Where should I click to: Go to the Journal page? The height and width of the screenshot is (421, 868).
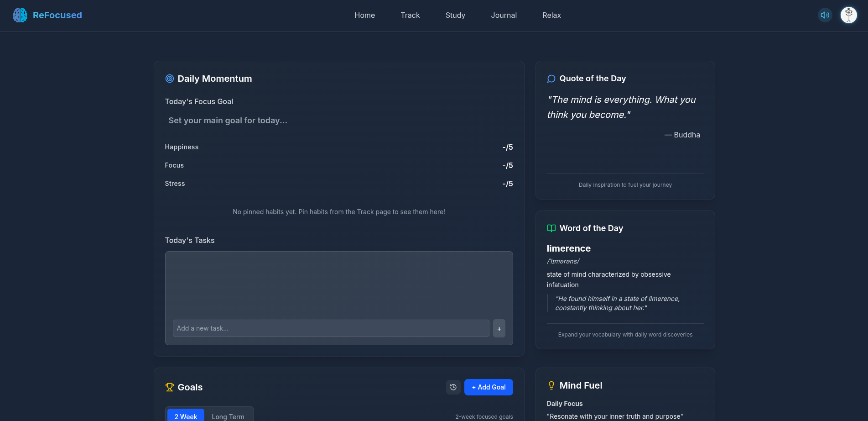[504, 15]
